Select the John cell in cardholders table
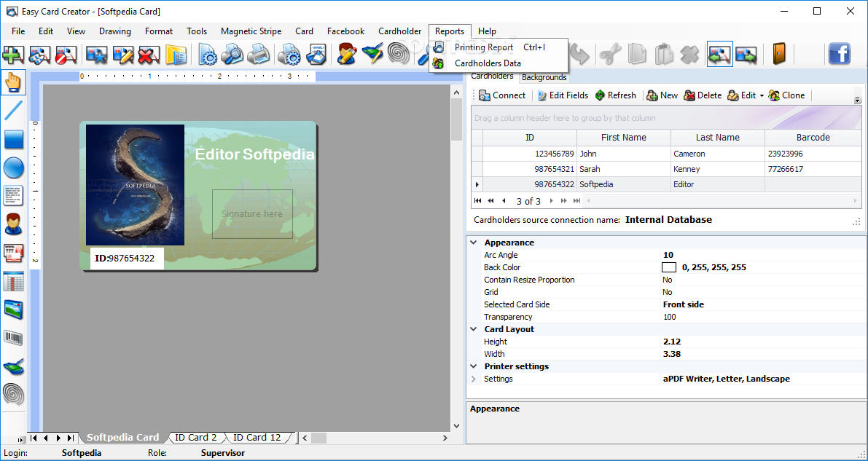The height and width of the screenshot is (461, 868). tap(623, 154)
